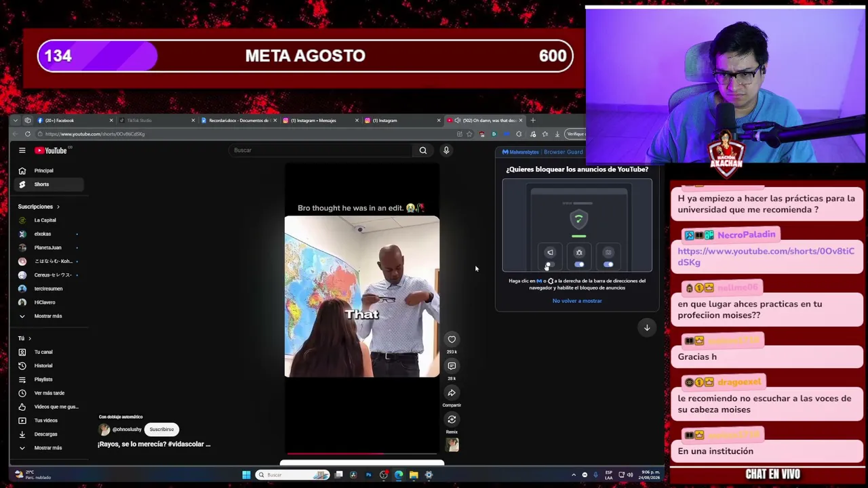Open the taskbar clock showing 9:06 p. m.
Screen dimensions: 868x488
[649, 475]
